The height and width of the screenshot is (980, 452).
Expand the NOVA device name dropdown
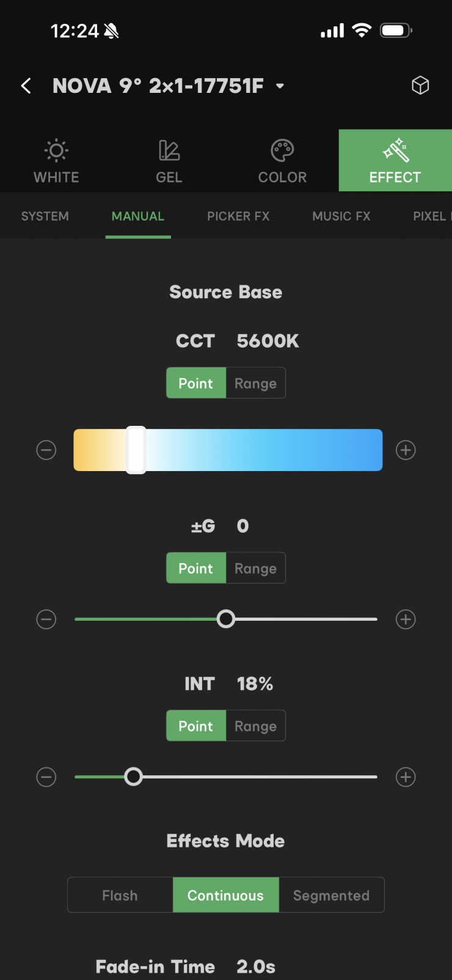click(280, 86)
